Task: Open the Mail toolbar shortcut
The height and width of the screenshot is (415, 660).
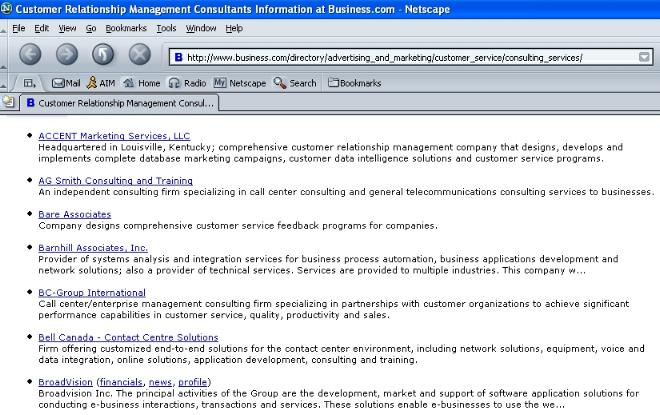Action: (x=66, y=83)
